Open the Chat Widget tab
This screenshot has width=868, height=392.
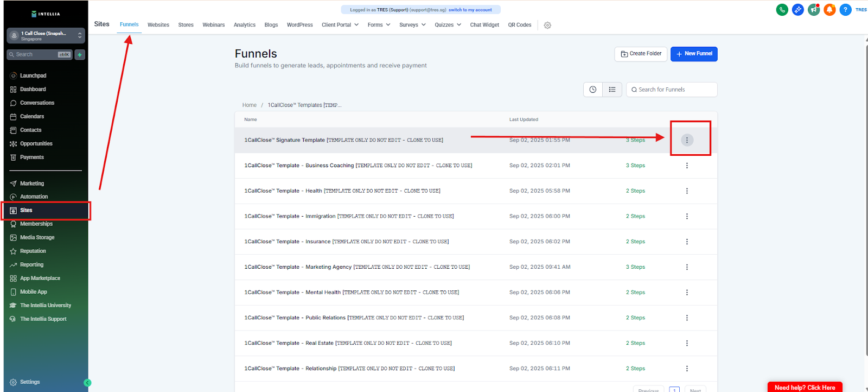pos(484,25)
